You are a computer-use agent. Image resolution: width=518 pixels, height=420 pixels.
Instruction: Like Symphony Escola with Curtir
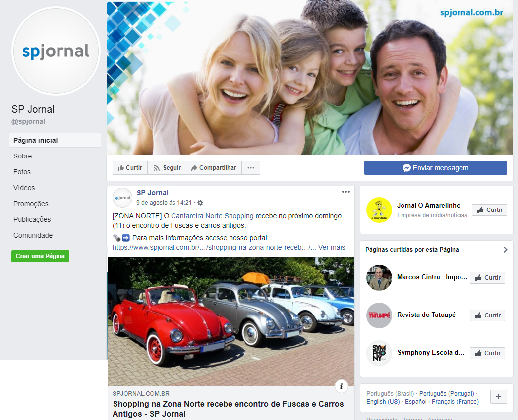(x=487, y=353)
